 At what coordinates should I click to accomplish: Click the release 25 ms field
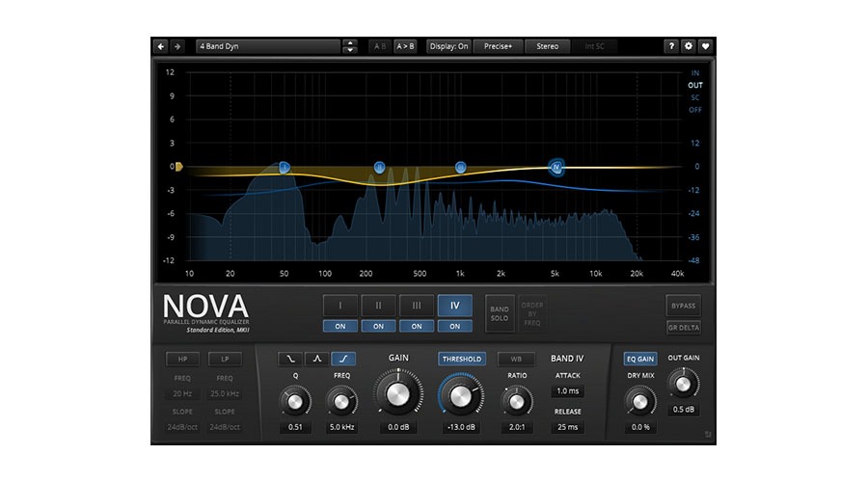click(x=567, y=427)
